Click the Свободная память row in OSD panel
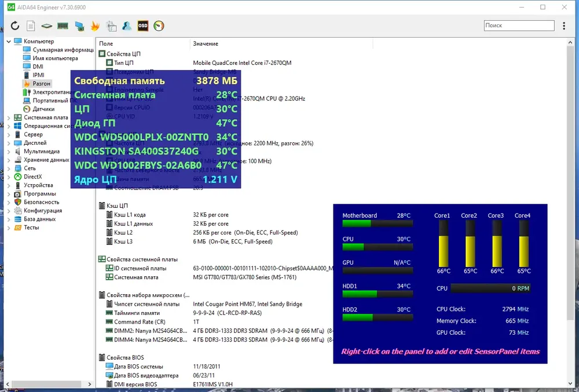Viewport: 579px width, 392px height. pyautogui.click(x=155, y=81)
